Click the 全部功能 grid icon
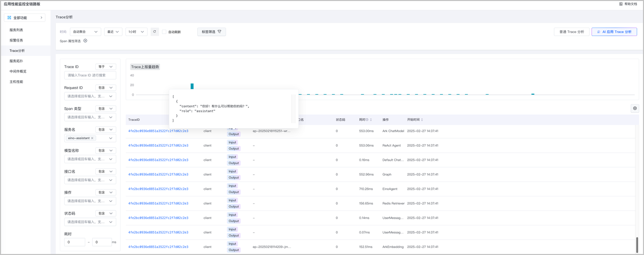Screen dimensions: 644x255 point(10,18)
